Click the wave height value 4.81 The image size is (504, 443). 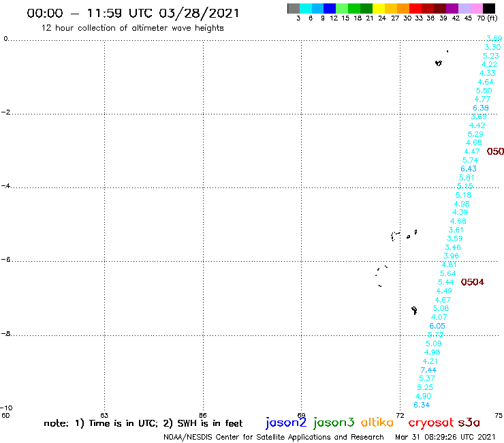pos(449,264)
